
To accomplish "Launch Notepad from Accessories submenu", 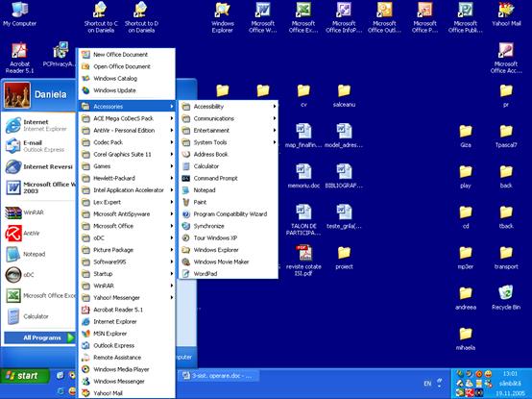I will (229, 190).
